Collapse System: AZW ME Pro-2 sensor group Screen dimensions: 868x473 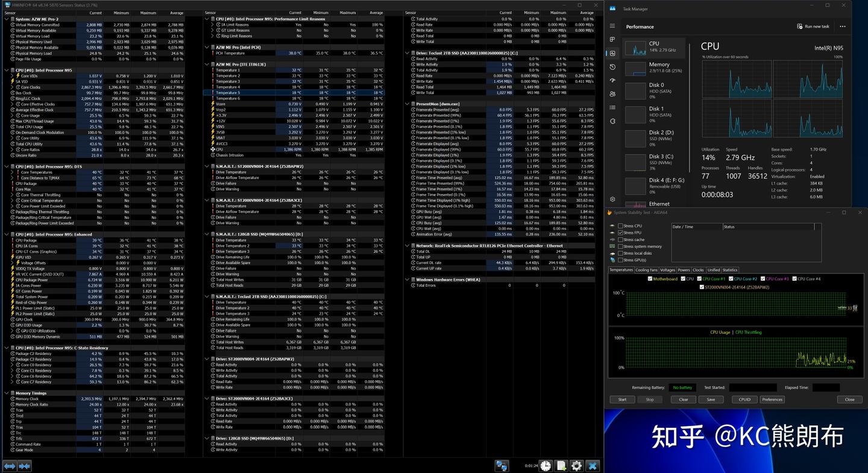click(7, 19)
